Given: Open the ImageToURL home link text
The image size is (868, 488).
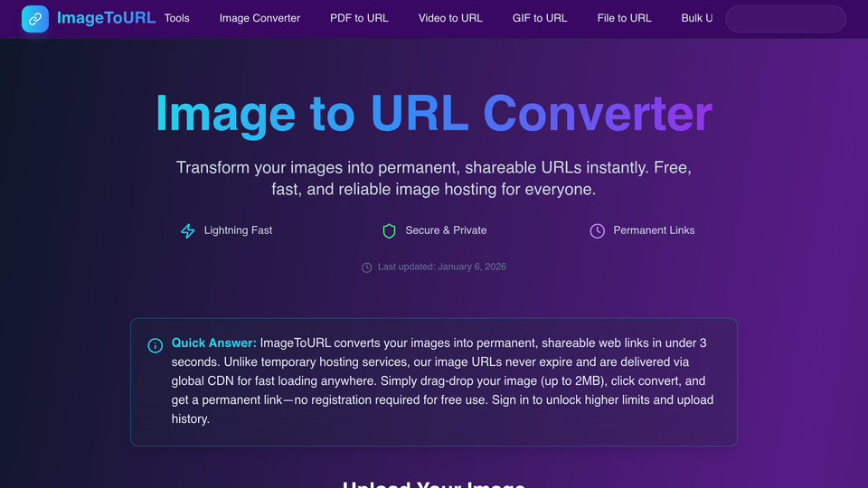Looking at the screenshot, I should (106, 18).
